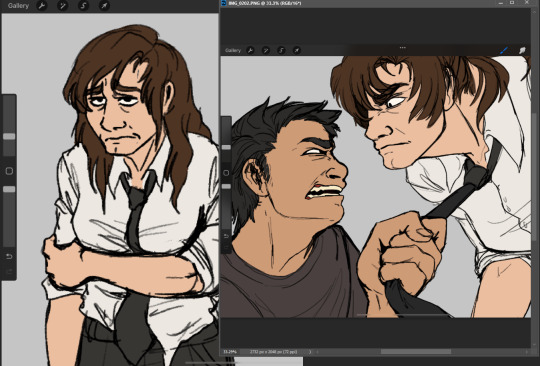The width and height of the screenshot is (540, 366).
Task: Select the blue Brush tool in right window
Action: [x=504, y=50]
